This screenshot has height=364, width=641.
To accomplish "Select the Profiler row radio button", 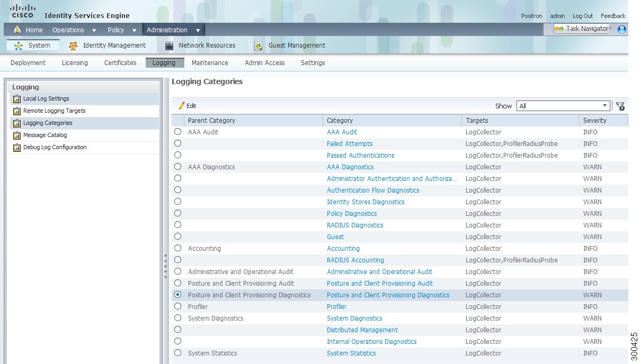I will [177, 306].
